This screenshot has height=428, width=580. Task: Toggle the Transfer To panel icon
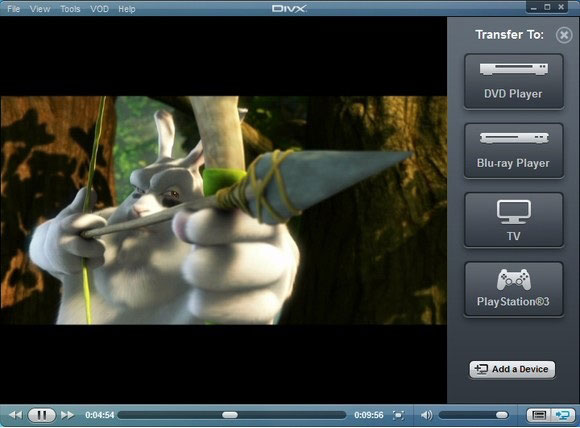click(563, 415)
